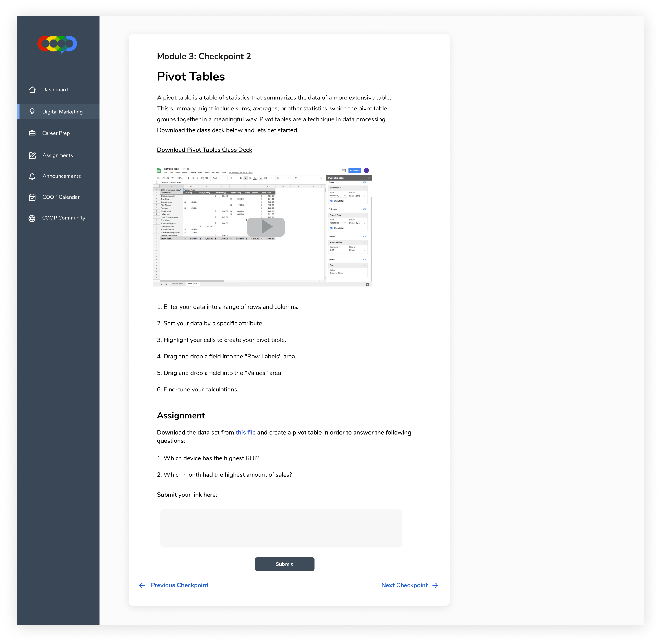
Task: Click step '5. Drag and drop a field into "Values"'
Action: coord(220,373)
